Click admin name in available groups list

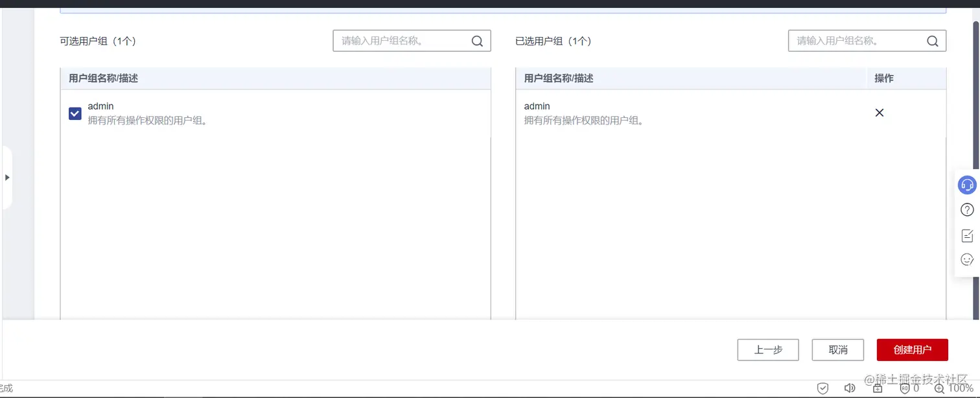click(x=101, y=106)
